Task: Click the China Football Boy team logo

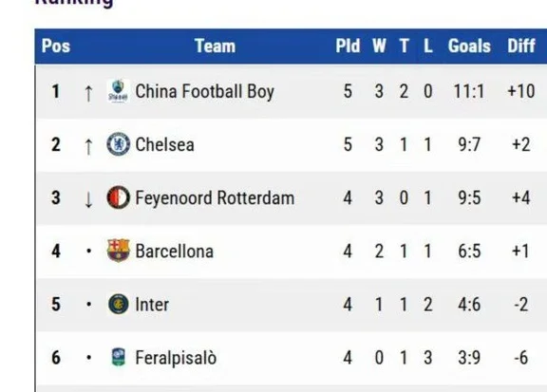Action: 119,91
